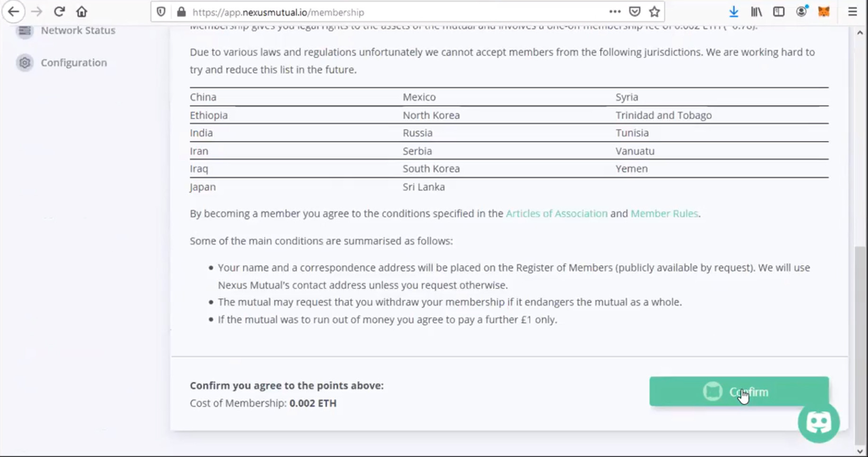This screenshot has height=457, width=868.
Task: Click the page scrollbar thumb
Action: 860,345
